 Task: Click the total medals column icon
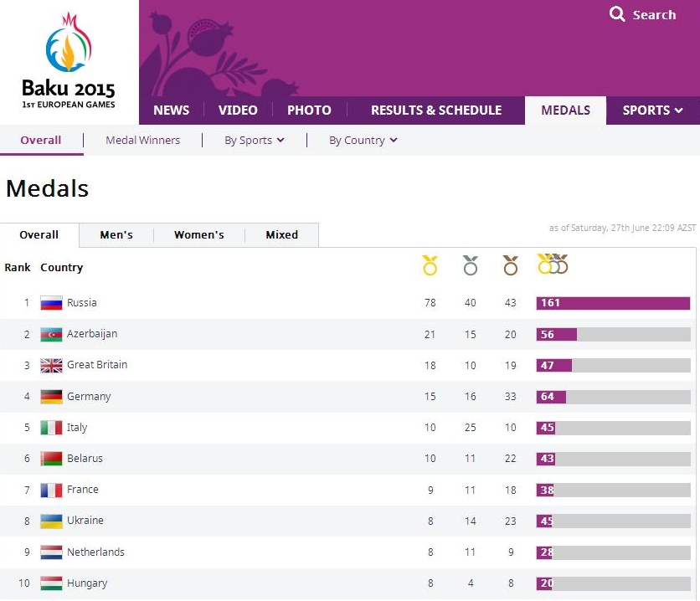point(553,265)
